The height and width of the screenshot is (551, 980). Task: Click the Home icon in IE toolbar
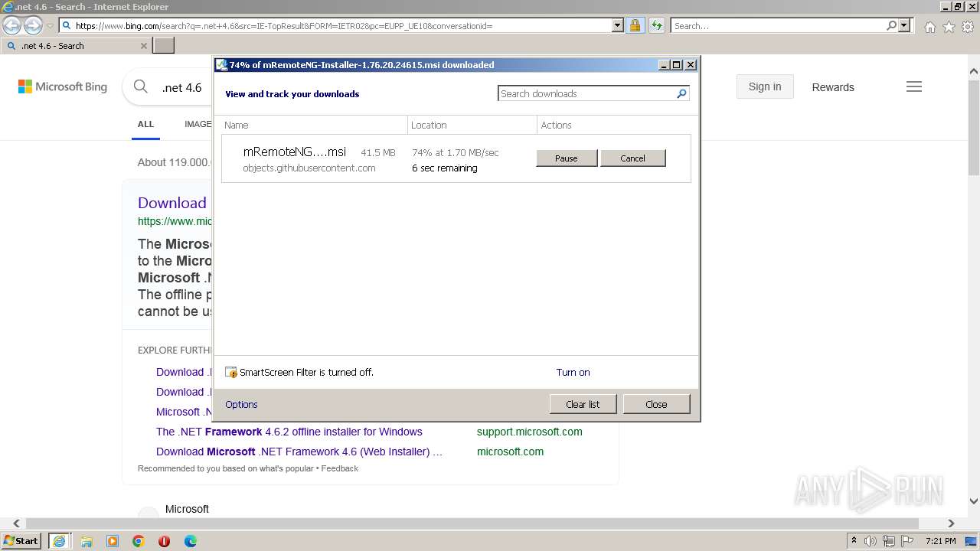[929, 27]
